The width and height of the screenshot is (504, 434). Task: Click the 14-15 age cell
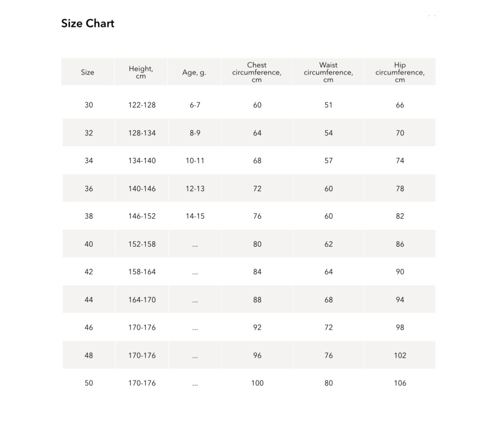[195, 216]
